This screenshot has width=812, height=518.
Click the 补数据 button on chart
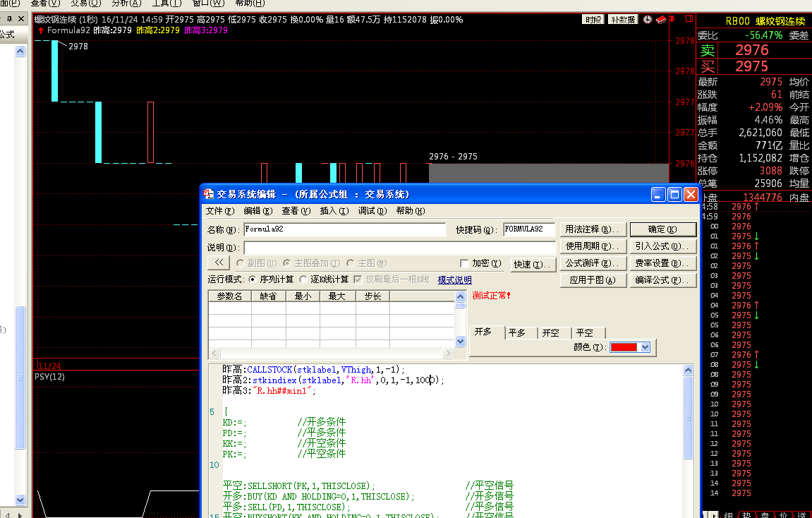point(622,19)
